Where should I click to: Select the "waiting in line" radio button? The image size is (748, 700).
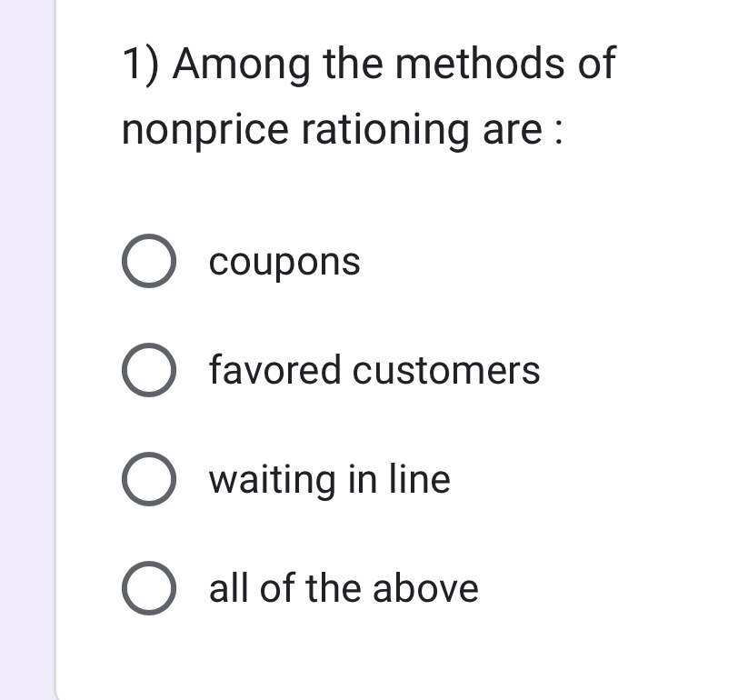tap(148, 480)
